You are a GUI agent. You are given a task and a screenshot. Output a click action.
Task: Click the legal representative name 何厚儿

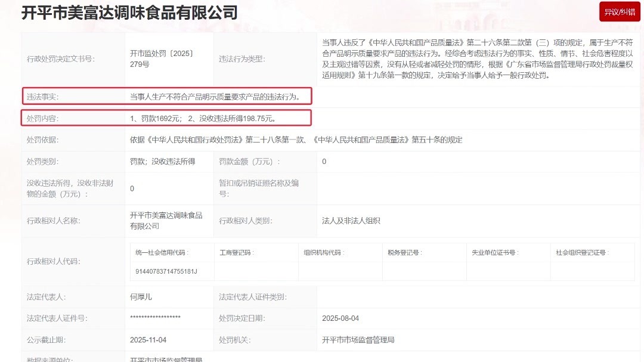pos(141,297)
